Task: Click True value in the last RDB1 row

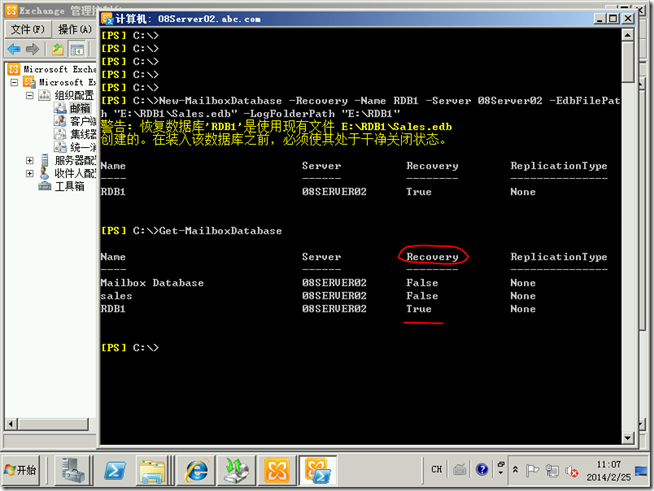Action: [419, 309]
